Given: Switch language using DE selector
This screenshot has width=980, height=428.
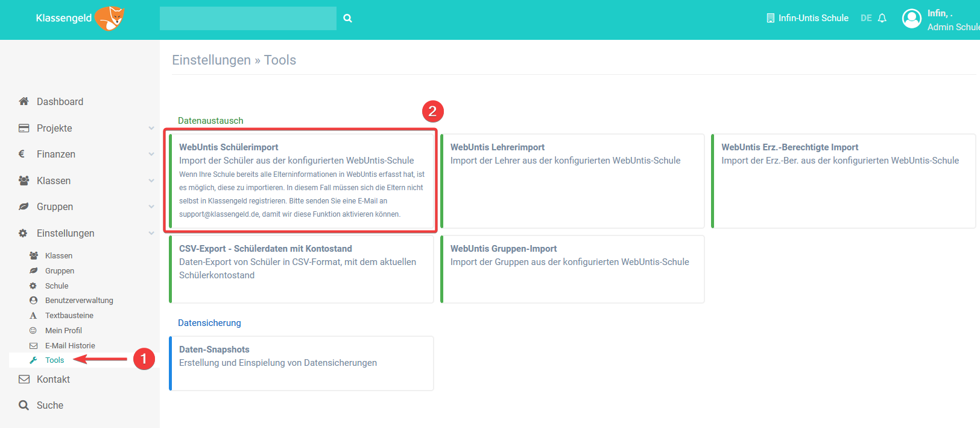Looking at the screenshot, I should click(x=866, y=18).
